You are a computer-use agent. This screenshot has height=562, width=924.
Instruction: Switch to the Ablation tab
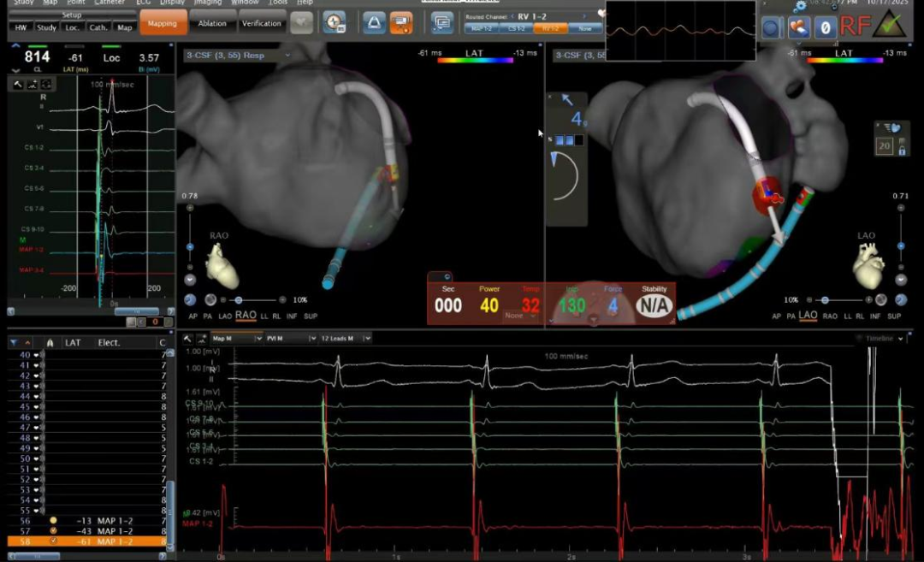212,24
